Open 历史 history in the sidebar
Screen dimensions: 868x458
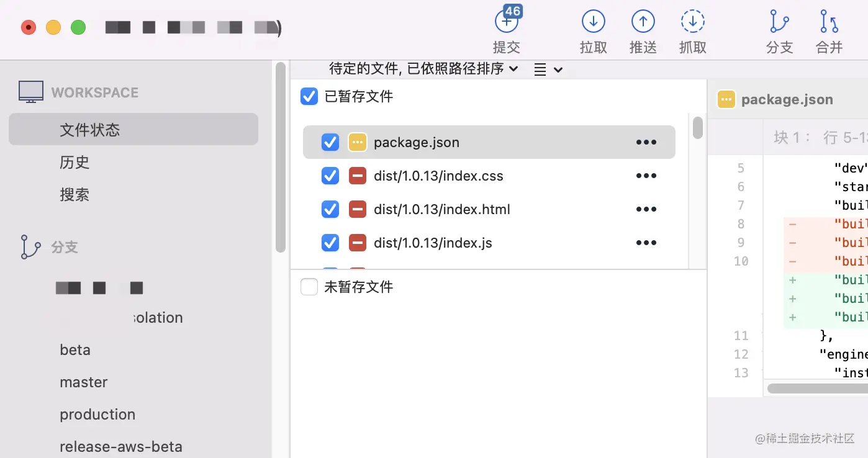click(75, 162)
